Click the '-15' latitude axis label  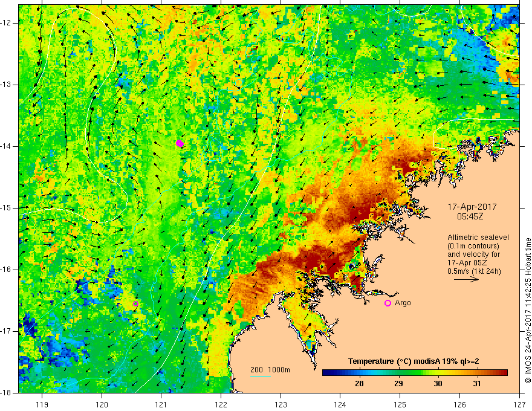pos(6,208)
